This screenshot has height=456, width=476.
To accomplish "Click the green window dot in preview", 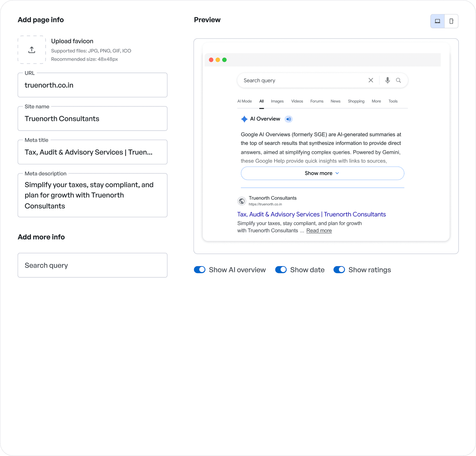I will click(x=224, y=60).
